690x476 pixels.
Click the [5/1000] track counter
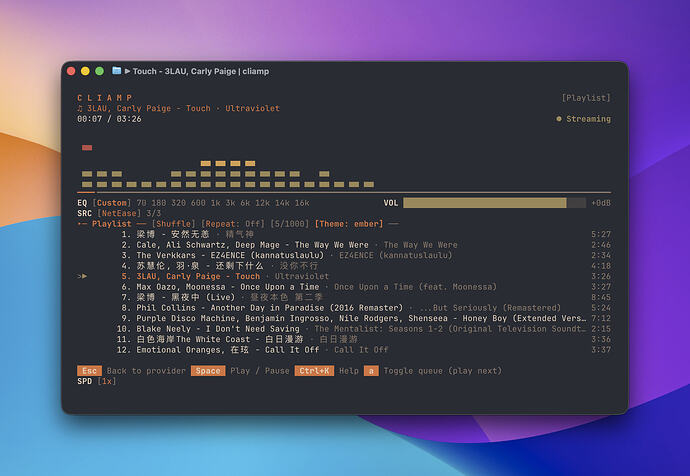pyautogui.click(x=290, y=224)
